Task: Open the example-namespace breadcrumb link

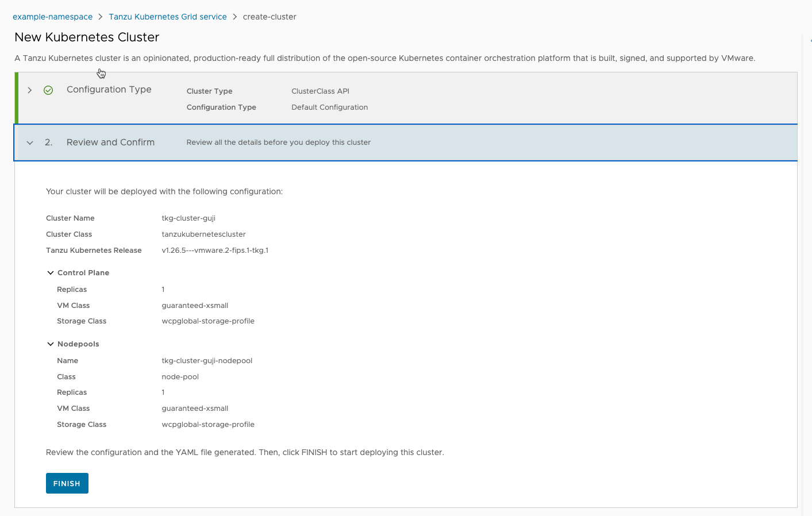Action: 52,17
